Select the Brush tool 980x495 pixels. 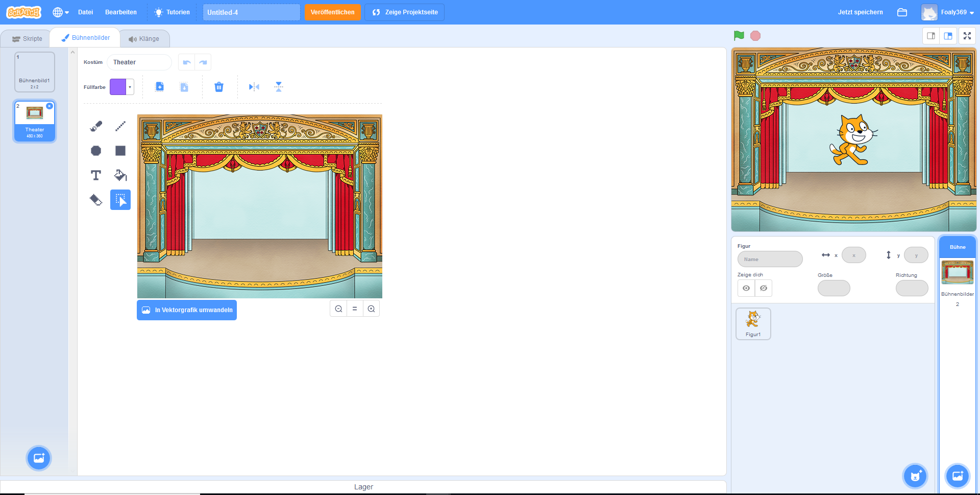(96, 126)
